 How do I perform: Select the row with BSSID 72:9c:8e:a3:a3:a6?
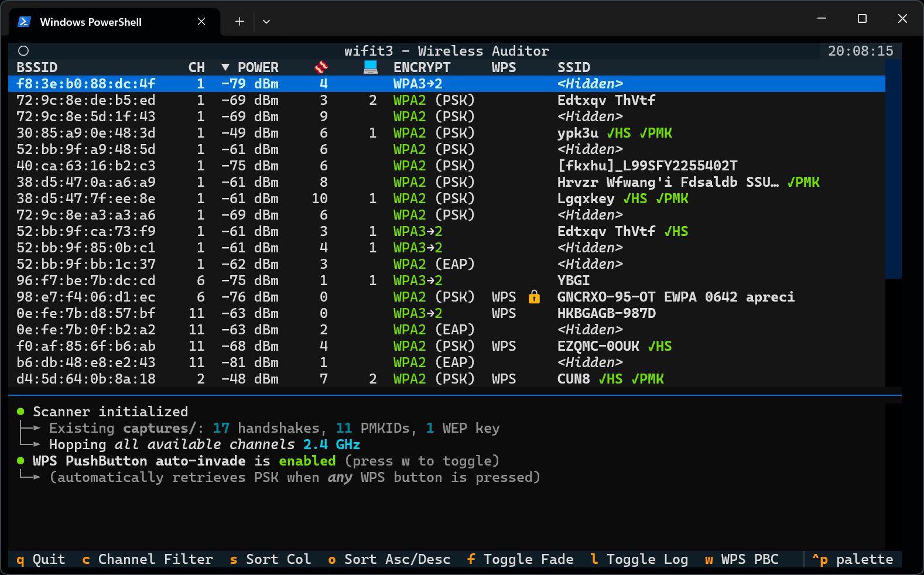(447, 215)
